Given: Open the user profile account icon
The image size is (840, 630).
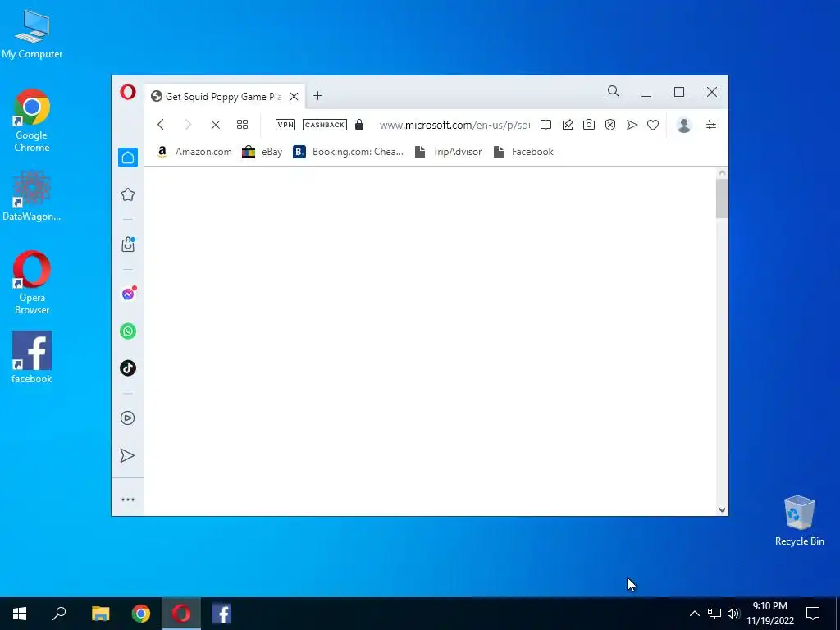Looking at the screenshot, I should [684, 125].
